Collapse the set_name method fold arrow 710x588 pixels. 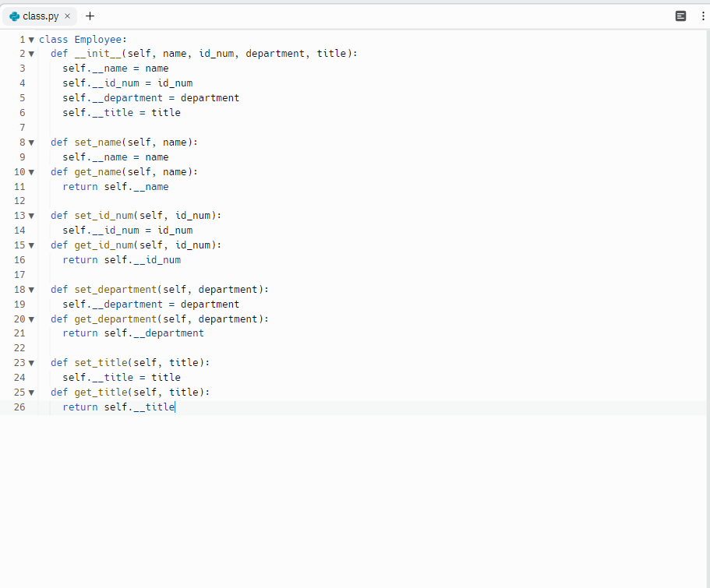32,142
